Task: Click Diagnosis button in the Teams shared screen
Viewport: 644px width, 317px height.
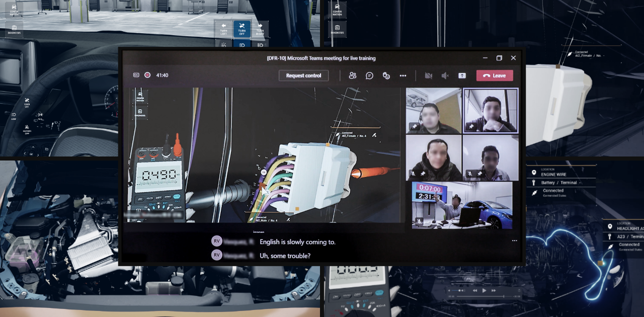Action: pos(140,113)
